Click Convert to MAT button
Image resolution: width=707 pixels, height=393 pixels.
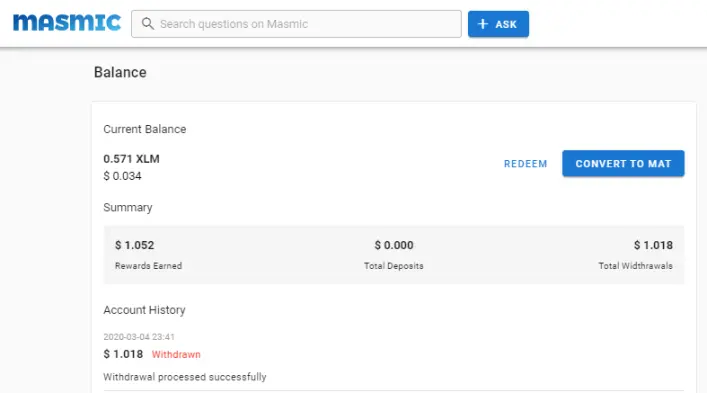(623, 164)
